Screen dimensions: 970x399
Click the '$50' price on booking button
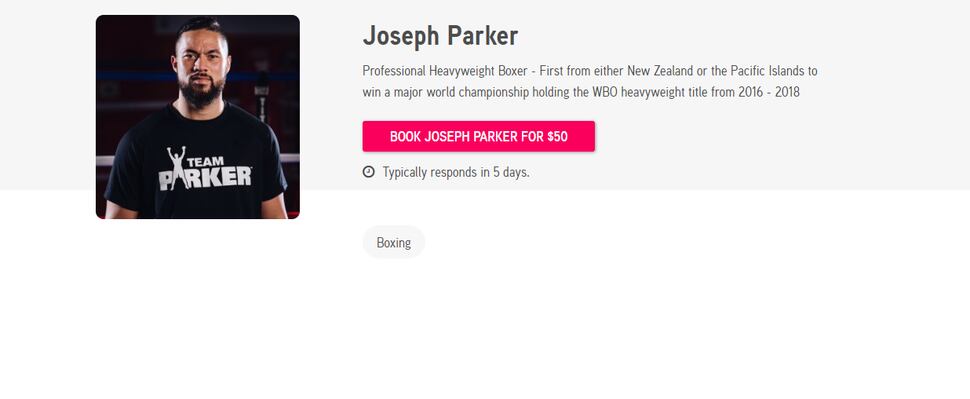click(x=557, y=136)
